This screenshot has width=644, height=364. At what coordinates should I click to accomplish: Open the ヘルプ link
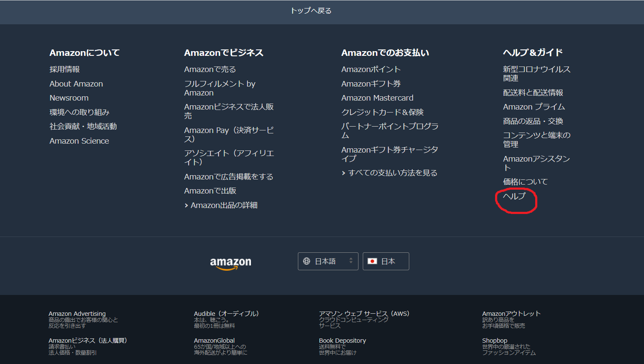coord(514,196)
